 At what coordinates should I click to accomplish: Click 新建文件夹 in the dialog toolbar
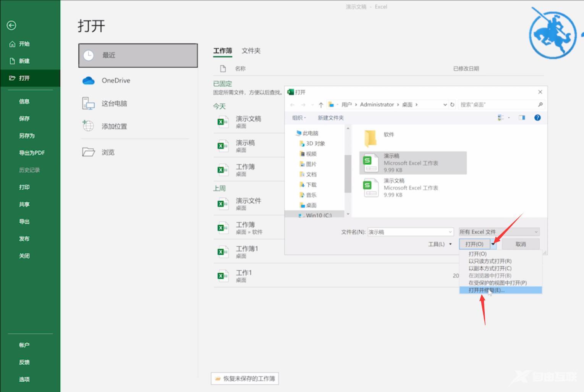coord(331,118)
